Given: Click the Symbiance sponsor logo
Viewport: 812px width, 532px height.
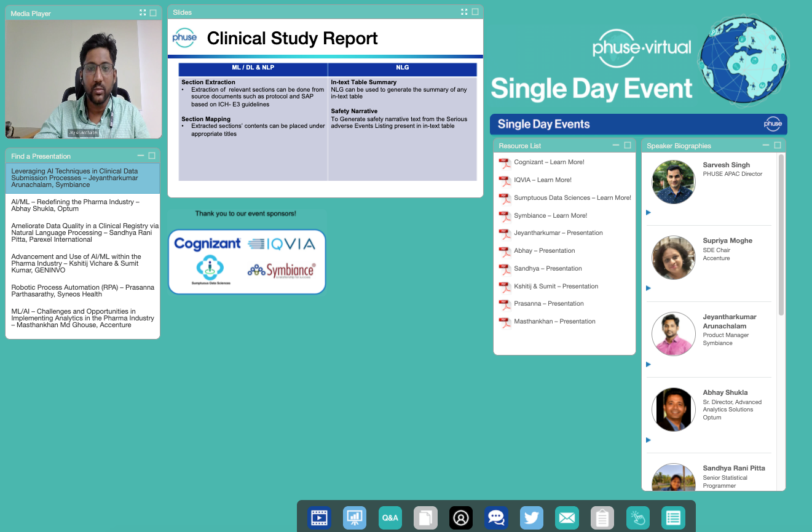Looking at the screenshot, I should (282, 270).
